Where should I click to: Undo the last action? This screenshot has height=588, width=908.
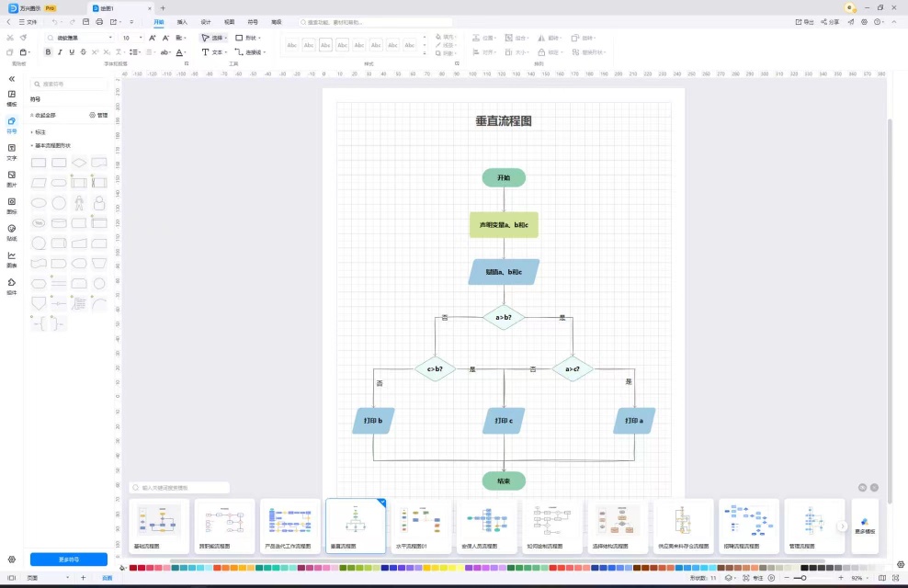pos(54,22)
